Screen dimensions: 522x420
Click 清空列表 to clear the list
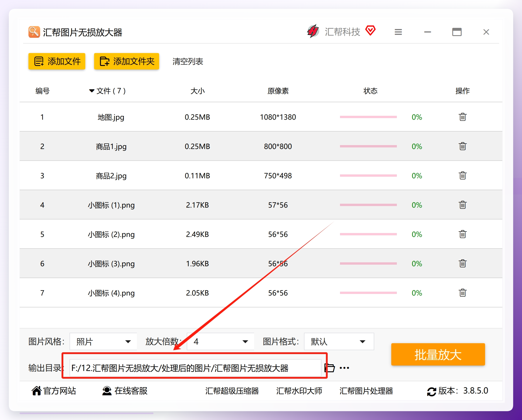tap(188, 62)
